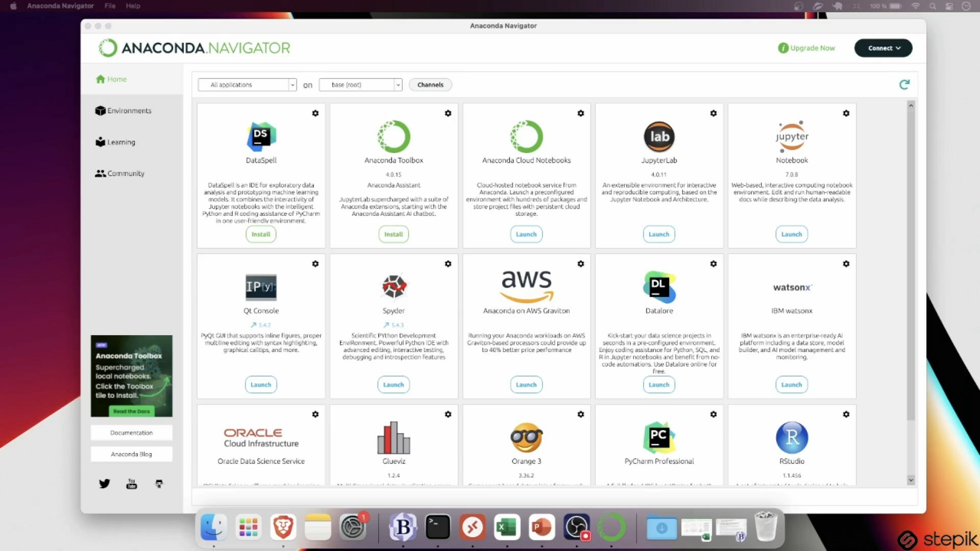Click the Glueviz bar chart logo

tap(394, 437)
